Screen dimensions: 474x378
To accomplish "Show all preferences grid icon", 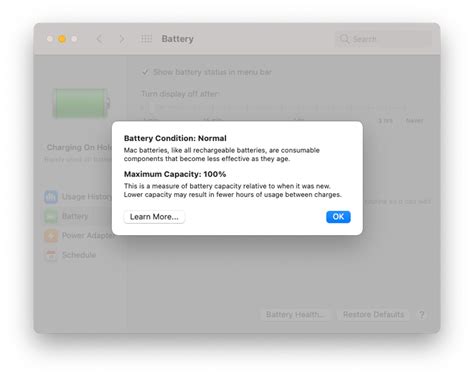I will (146, 39).
